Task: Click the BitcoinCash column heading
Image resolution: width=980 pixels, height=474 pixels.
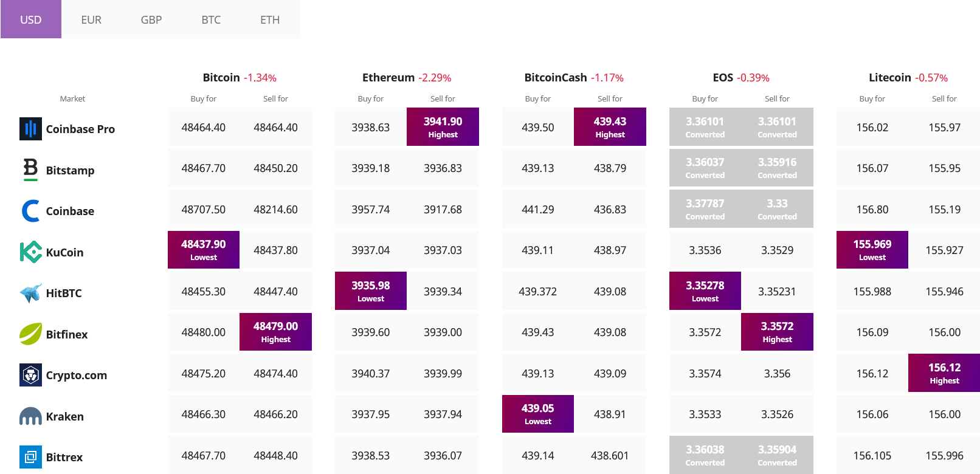Action: pyautogui.click(x=556, y=77)
